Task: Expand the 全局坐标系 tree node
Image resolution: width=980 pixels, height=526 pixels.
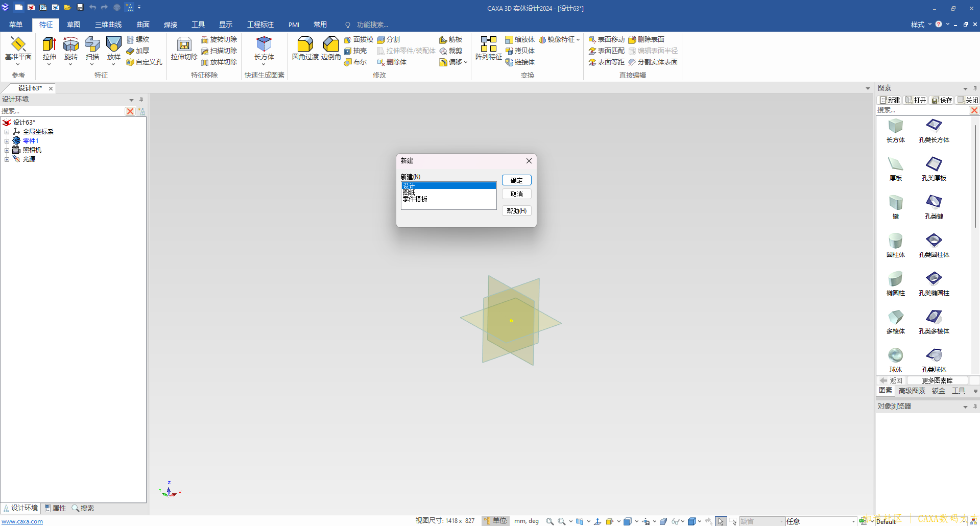Action: 7,132
